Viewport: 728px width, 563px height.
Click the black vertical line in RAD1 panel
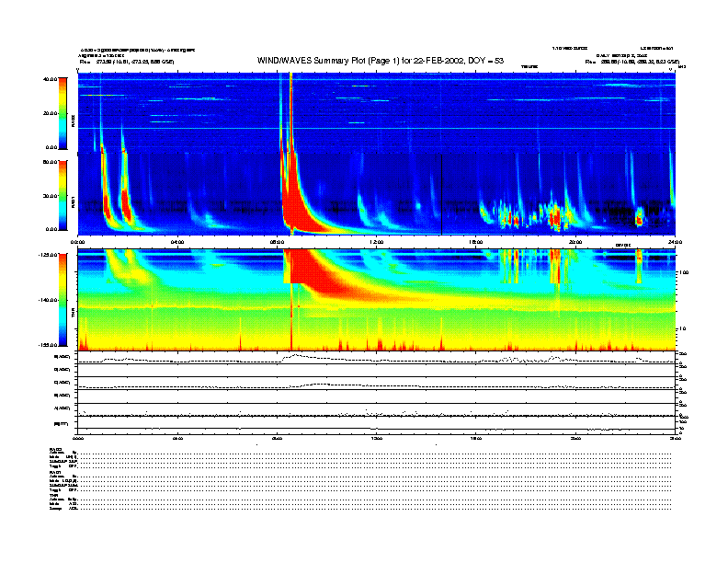[441, 195]
